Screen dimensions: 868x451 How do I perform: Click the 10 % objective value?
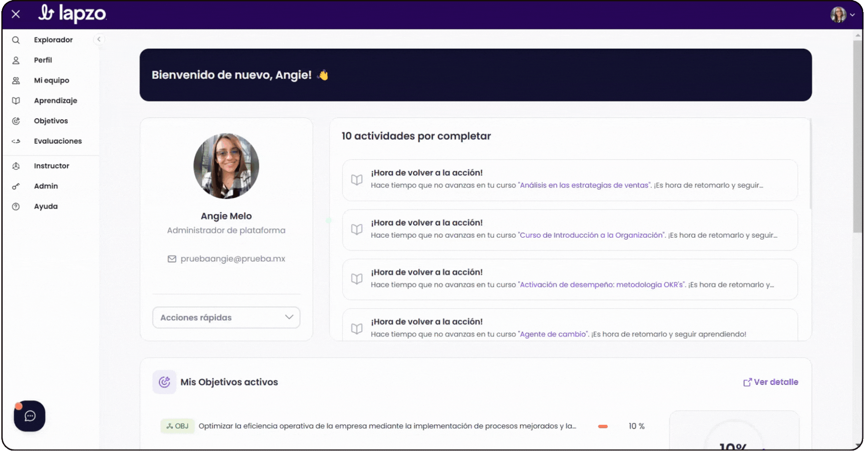(x=637, y=426)
